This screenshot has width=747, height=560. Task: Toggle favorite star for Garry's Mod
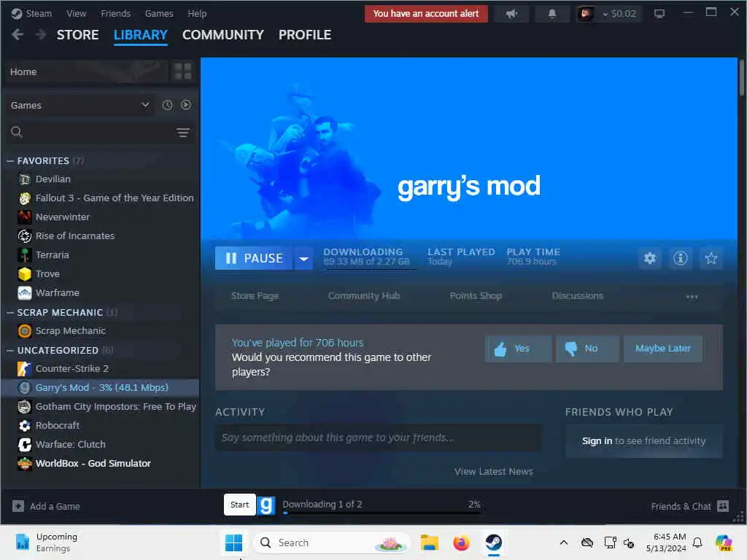click(711, 258)
